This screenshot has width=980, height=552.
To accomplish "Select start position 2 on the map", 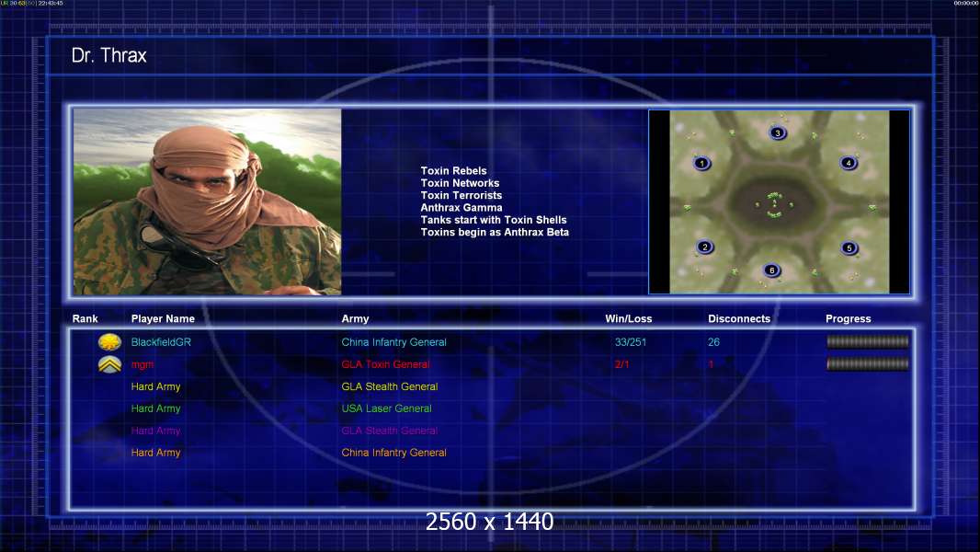I will point(705,247).
